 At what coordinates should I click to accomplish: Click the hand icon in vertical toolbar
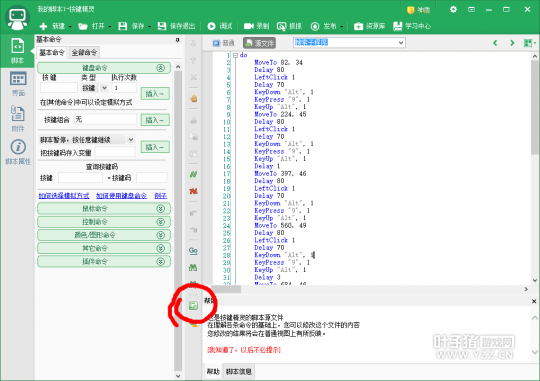194,99
